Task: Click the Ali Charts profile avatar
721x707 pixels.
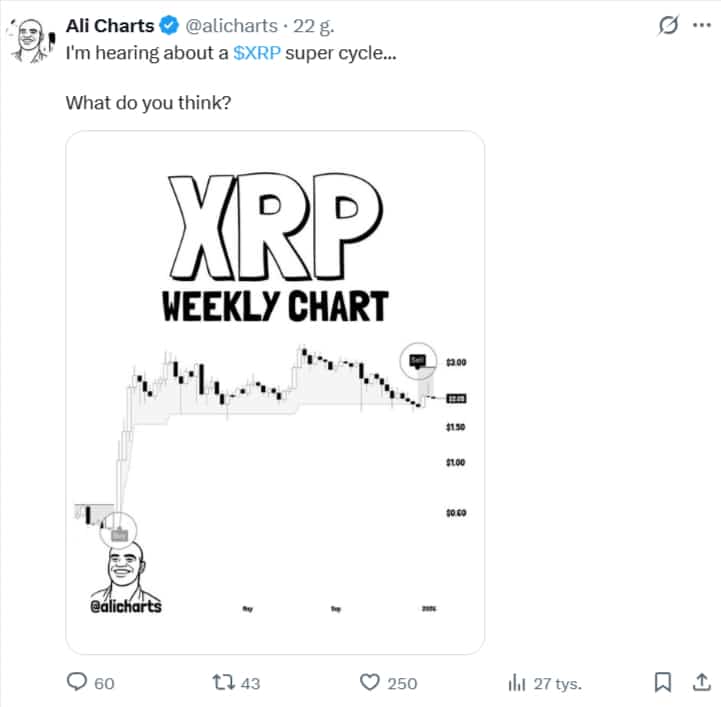Action: (31, 42)
